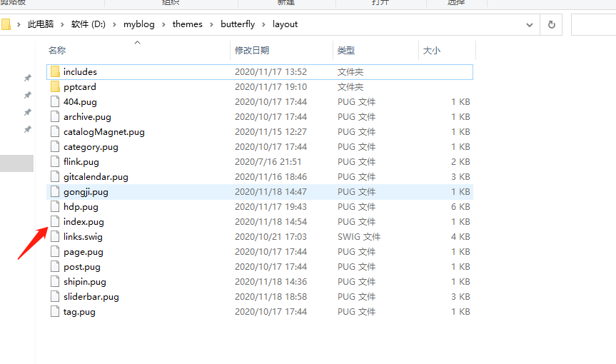Expand chevron after 此电脑 in address bar
The image size is (616, 364).
click(62, 24)
